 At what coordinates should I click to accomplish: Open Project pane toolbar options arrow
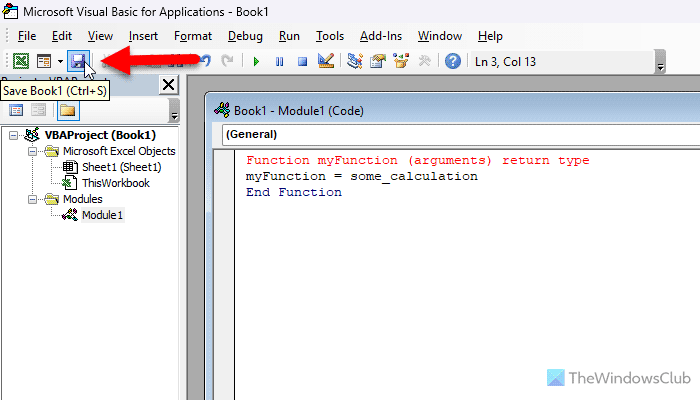coord(175,110)
